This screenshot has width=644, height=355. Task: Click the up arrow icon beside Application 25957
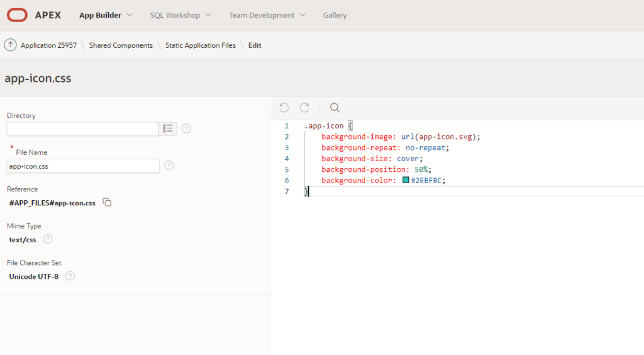(x=10, y=45)
